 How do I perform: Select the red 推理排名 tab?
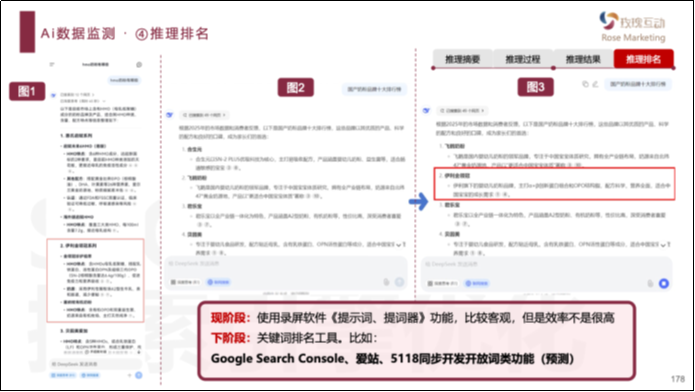pos(643,59)
